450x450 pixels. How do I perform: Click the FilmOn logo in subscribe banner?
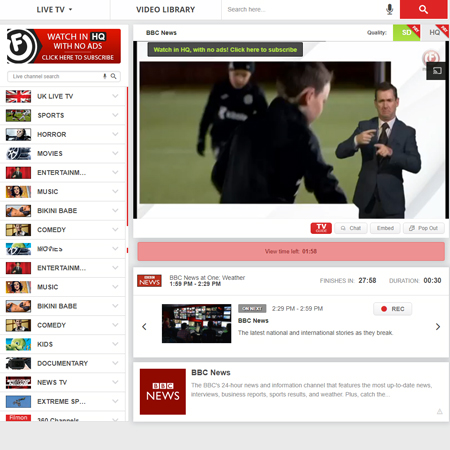click(21, 46)
